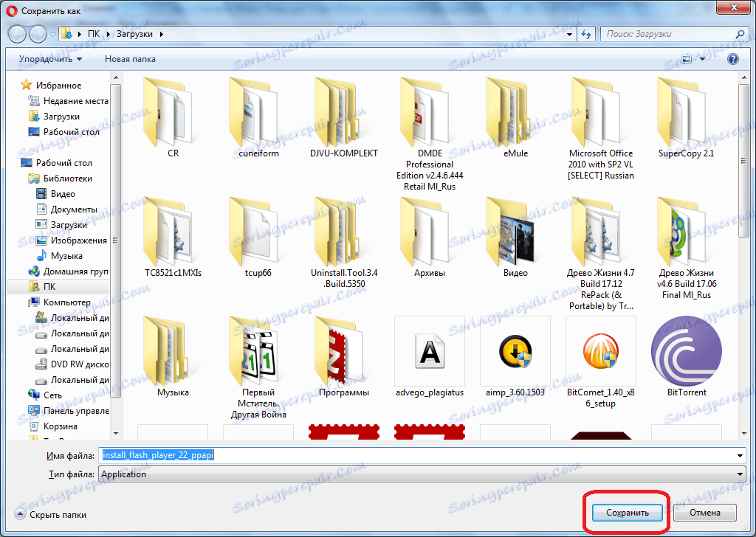The height and width of the screenshot is (537, 756).
Task: Select Изображения library
Action: [72, 240]
